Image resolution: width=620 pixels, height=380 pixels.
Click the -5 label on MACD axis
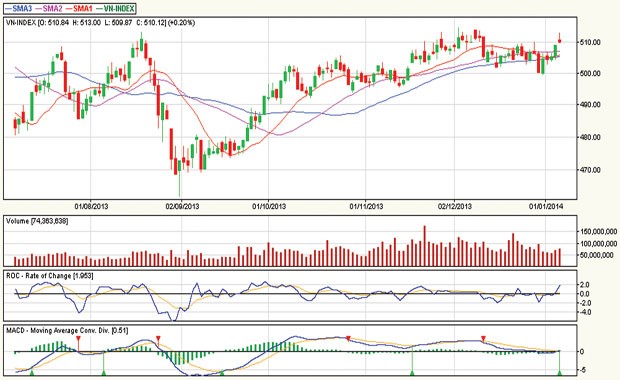point(584,370)
